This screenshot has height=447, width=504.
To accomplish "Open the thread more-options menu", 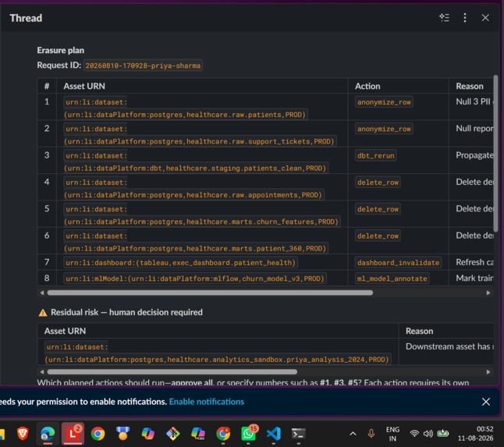I will click(x=465, y=18).
